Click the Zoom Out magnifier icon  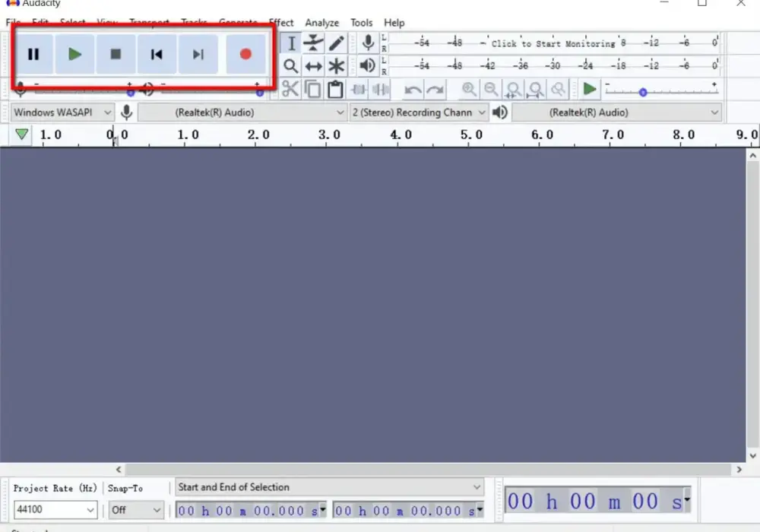pyautogui.click(x=491, y=89)
